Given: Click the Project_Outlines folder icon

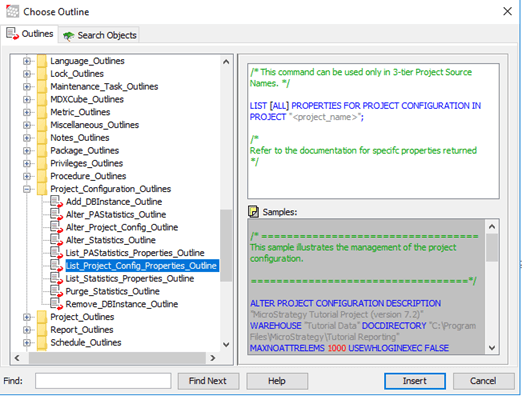Looking at the screenshot, I should (x=42, y=317).
